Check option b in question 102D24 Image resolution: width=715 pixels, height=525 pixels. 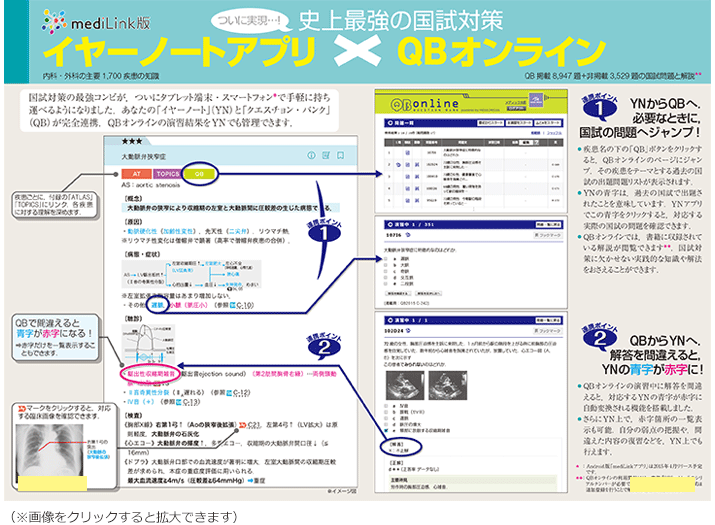tap(386, 412)
